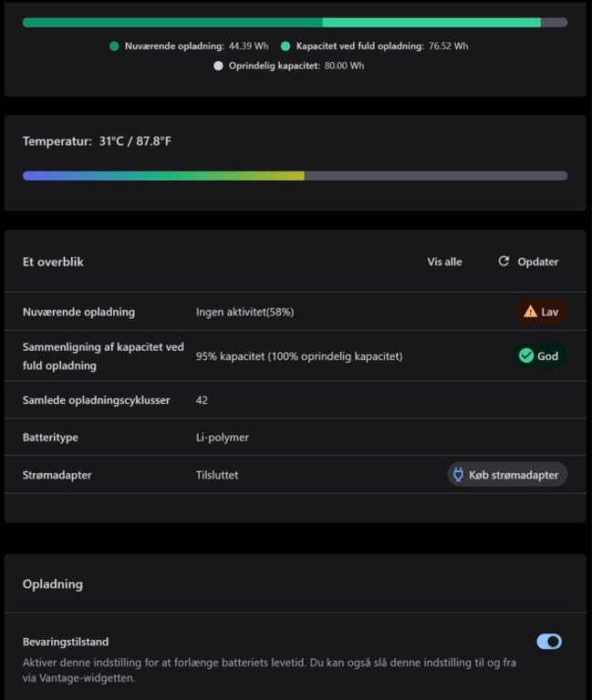Click the dark green Nuværende opladning legend dot

114,46
